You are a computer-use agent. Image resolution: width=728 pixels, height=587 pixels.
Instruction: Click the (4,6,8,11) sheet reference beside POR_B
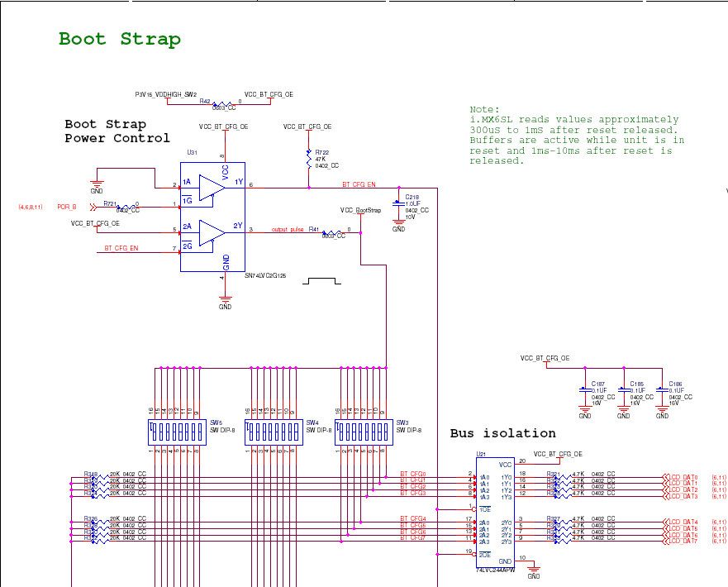pyautogui.click(x=31, y=207)
